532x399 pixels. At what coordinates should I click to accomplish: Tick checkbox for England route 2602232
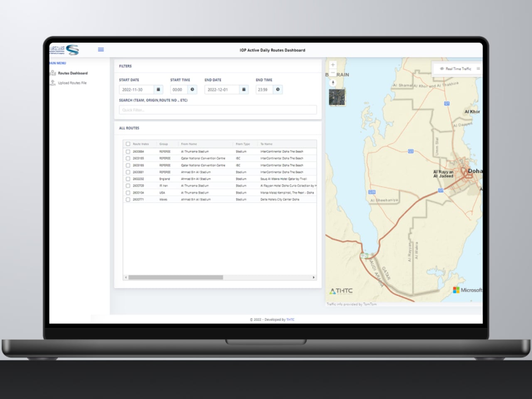click(128, 179)
